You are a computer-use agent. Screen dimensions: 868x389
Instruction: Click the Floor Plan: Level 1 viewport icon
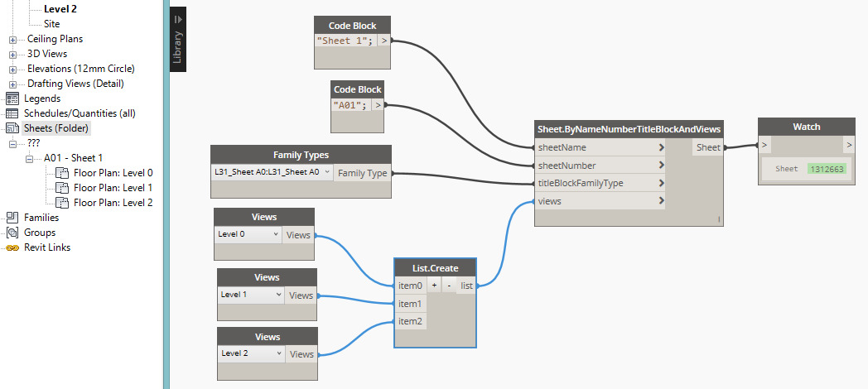point(62,188)
